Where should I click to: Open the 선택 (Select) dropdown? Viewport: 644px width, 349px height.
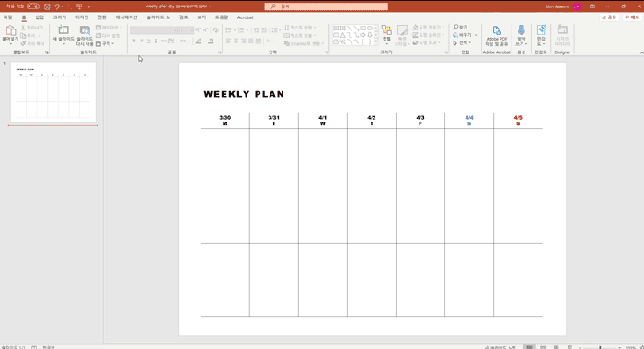pos(463,42)
